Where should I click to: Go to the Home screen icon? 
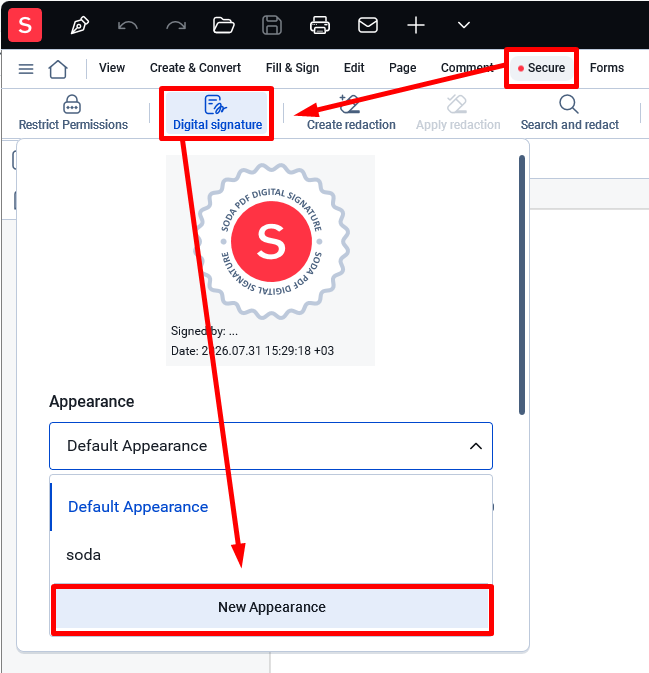[58, 69]
